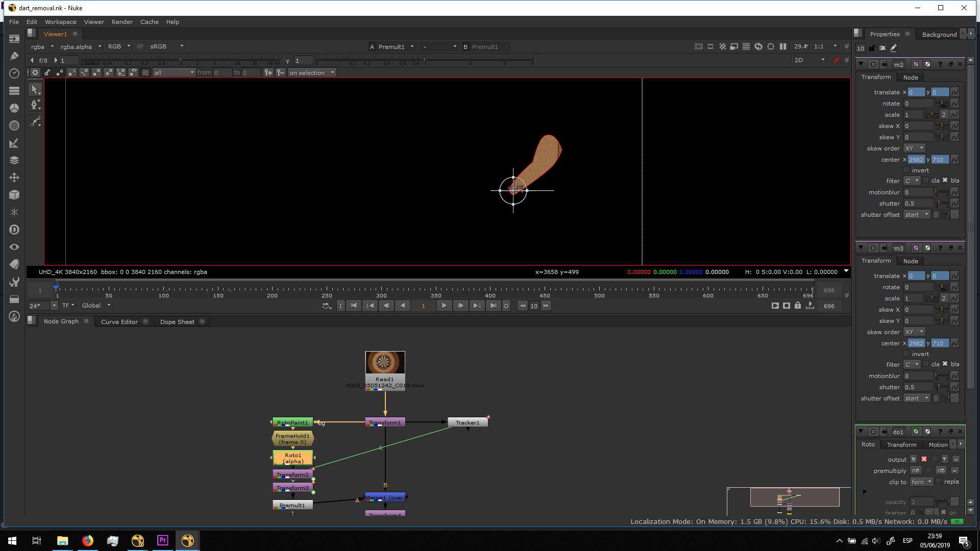Play the timeline forward
This screenshot has height=551, width=980.
coord(444,306)
